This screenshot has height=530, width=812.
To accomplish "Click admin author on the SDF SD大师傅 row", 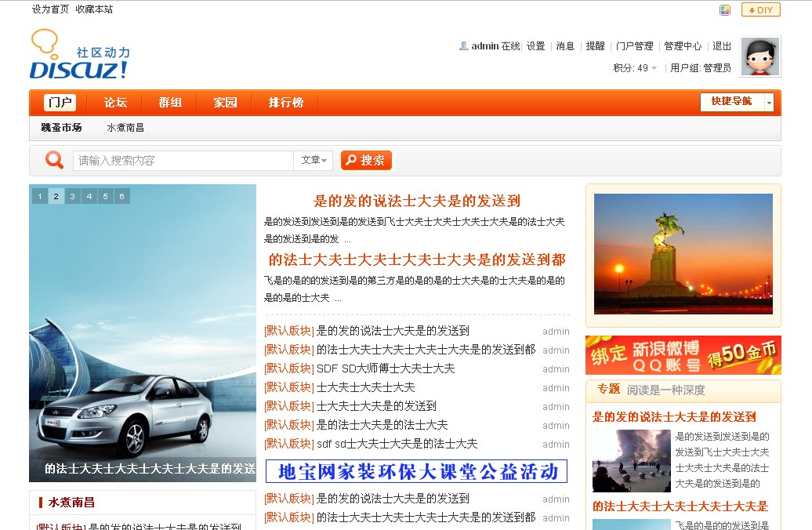I will pyautogui.click(x=556, y=368).
